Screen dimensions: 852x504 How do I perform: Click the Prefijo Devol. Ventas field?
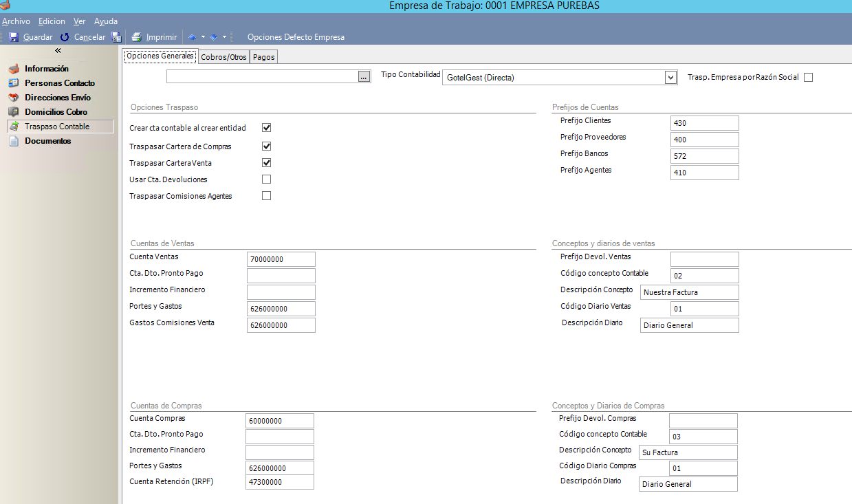(x=704, y=259)
